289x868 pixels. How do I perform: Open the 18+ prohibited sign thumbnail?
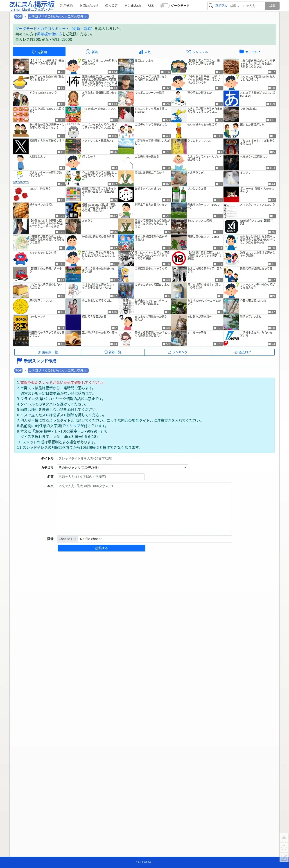tap(178, 258)
